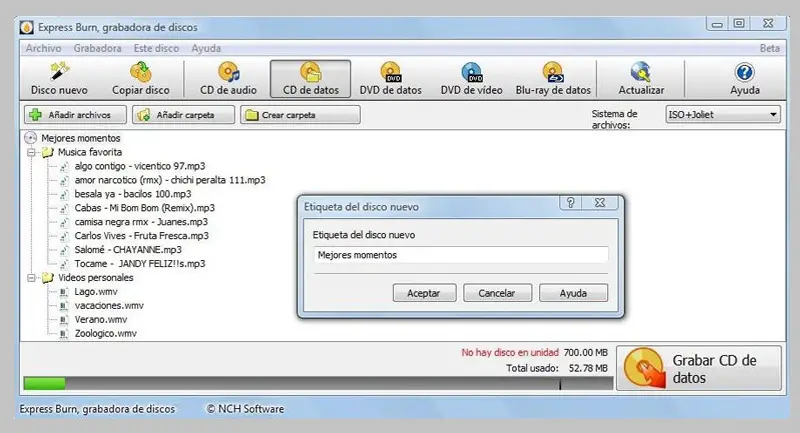This screenshot has width=800, height=433.
Task: Choose DVD de vídeo disc type
Action: (471, 79)
